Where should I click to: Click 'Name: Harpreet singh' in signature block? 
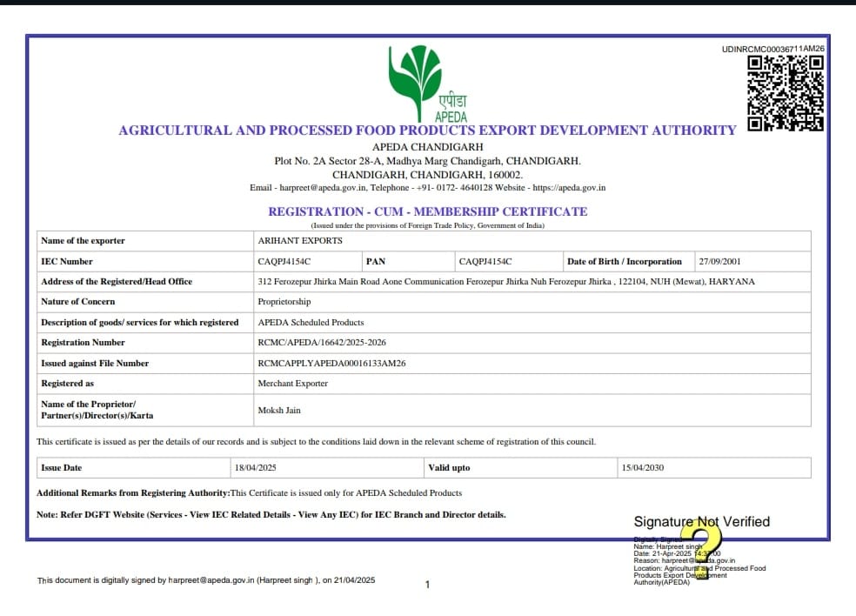click(668, 546)
